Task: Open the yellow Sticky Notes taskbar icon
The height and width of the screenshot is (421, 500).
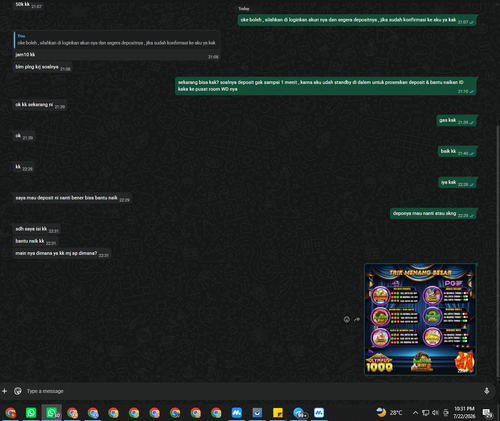Action: click(278, 413)
